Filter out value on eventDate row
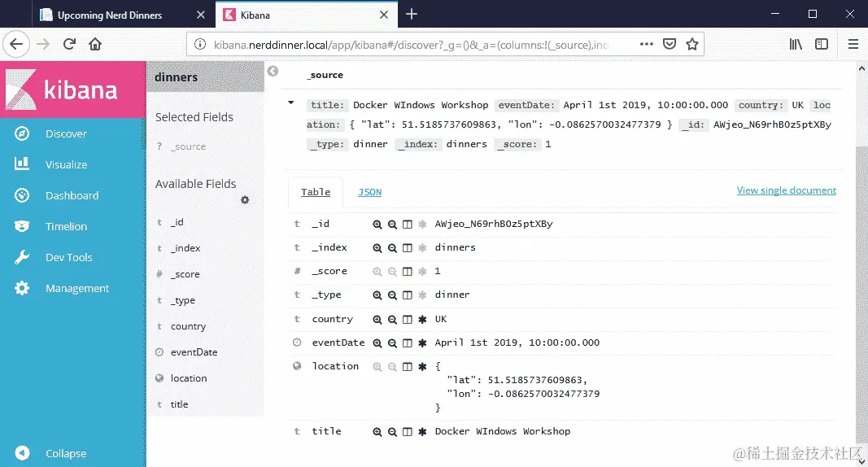This screenshot has width=868, height=467. tap(392, 343)
